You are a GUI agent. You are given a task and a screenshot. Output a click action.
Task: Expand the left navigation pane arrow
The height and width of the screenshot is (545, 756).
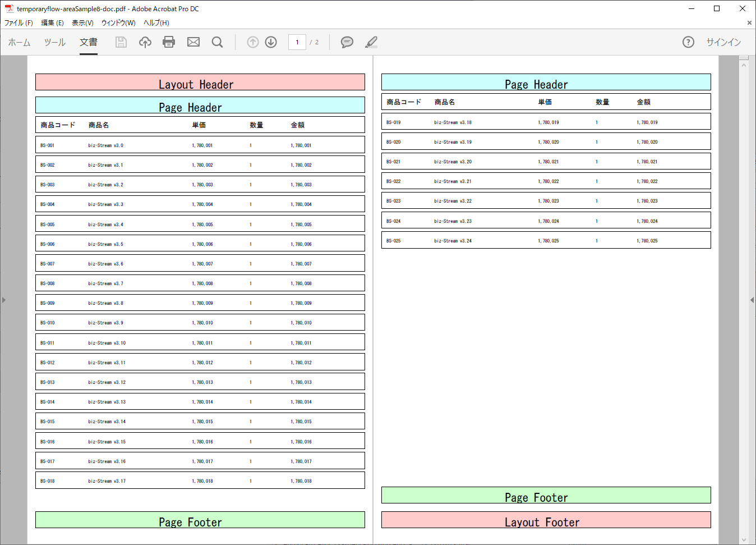[4, 300]
